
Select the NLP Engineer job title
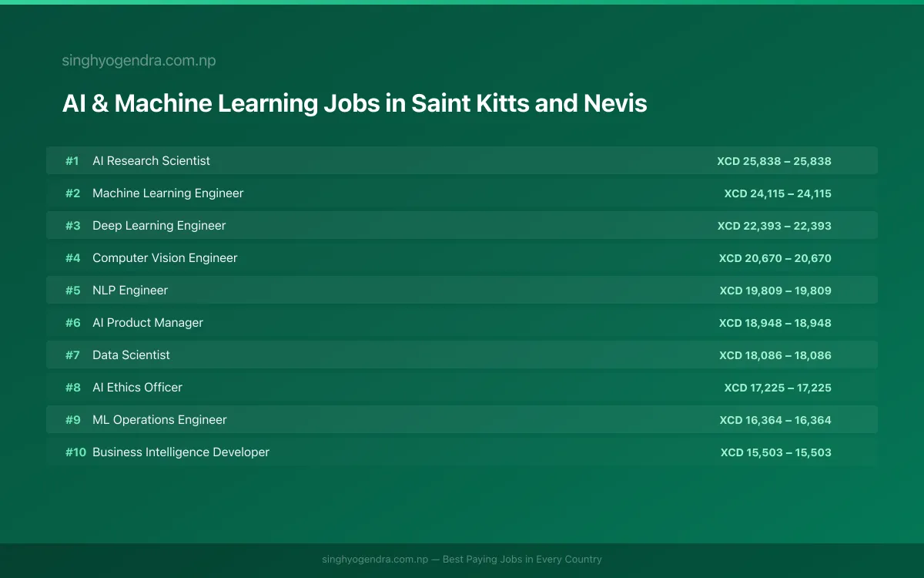click(130, 291)
